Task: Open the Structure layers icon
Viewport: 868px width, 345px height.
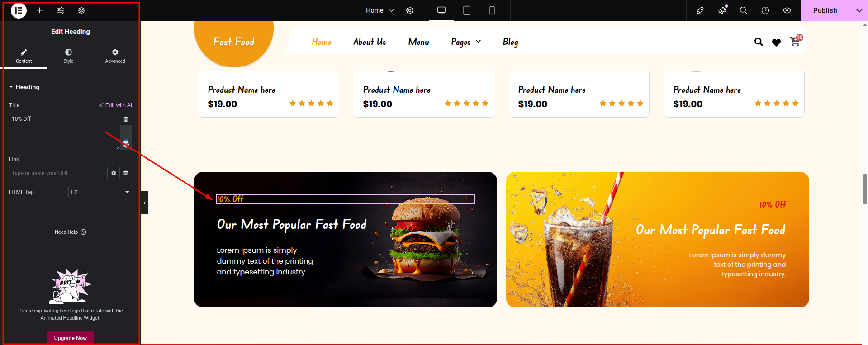Action: point(81,10)
